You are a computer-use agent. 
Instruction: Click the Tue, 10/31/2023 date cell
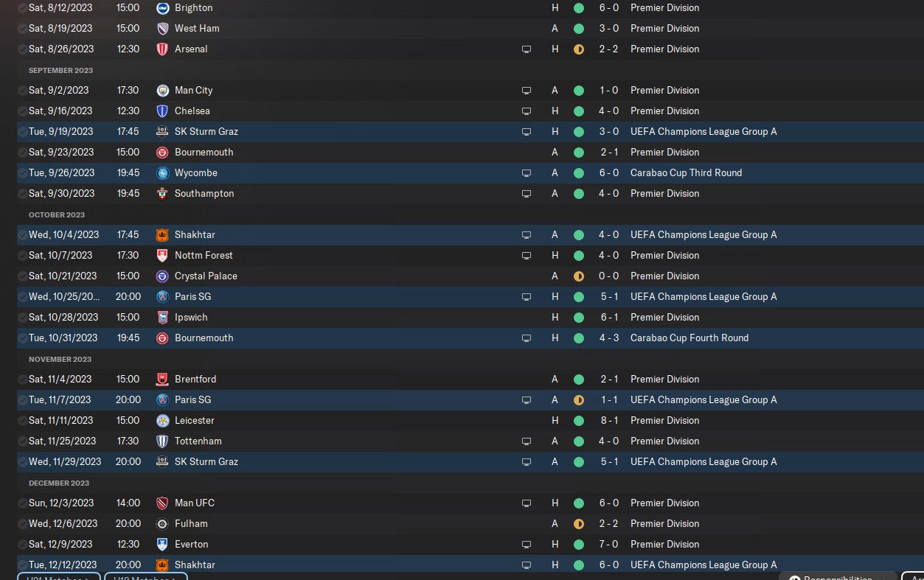click(63, 338)
